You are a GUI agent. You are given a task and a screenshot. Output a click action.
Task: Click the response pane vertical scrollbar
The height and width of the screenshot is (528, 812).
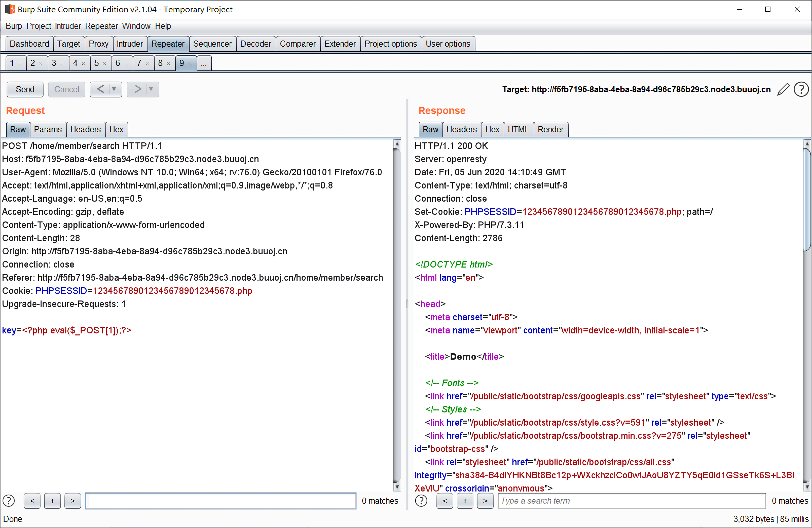pos(807,315)
